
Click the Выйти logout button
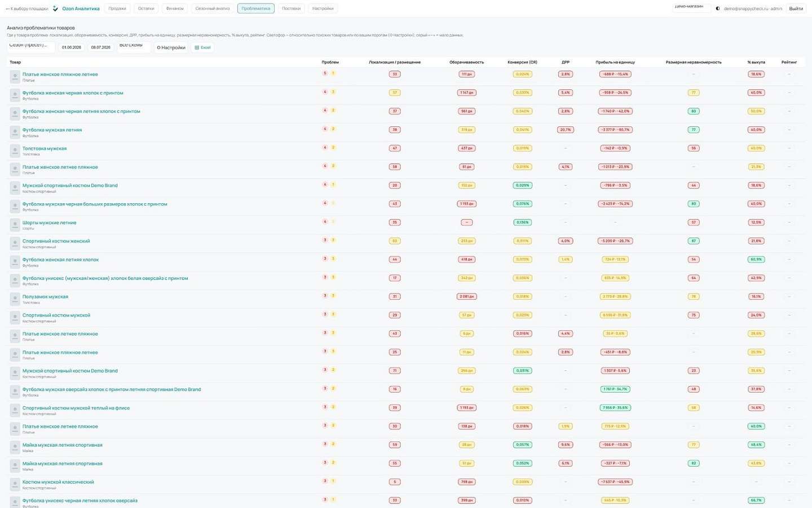(x=796, y=8)
